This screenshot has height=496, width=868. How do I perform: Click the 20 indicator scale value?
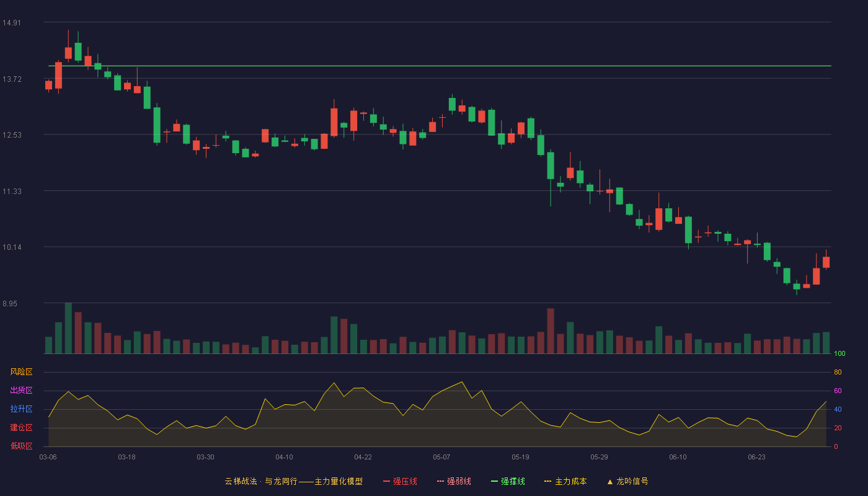(838, 428)
